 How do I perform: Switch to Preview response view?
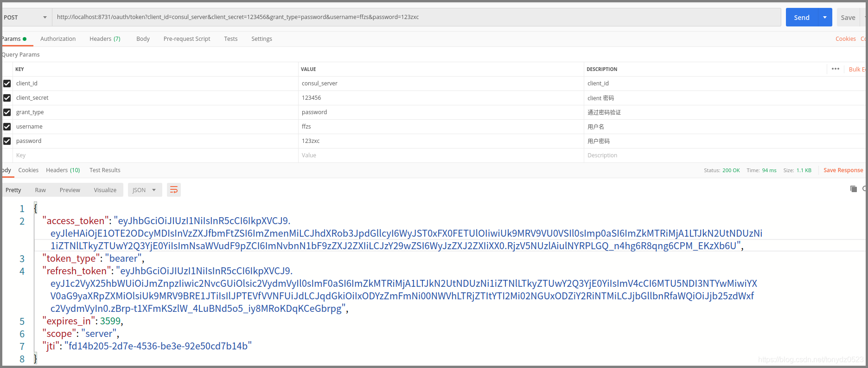tap(70, 190)
